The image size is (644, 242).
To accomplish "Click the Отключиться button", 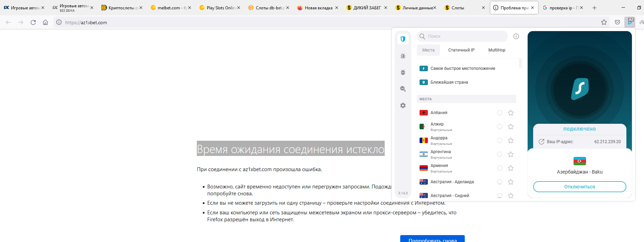I will [x=580, y=187].
